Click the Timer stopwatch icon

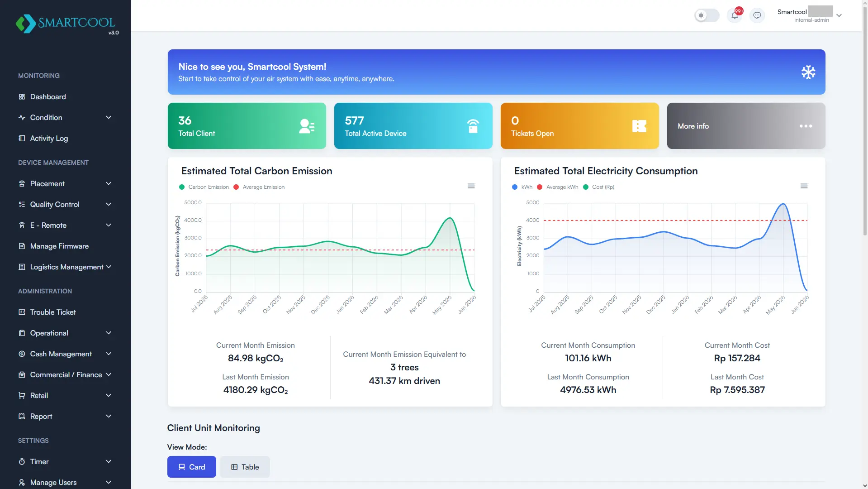[22, 462]
